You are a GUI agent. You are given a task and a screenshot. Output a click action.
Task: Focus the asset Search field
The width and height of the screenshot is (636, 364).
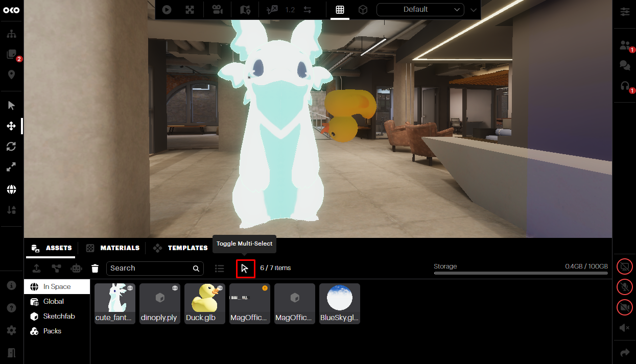pyautogui.click(x=155, y=269)
